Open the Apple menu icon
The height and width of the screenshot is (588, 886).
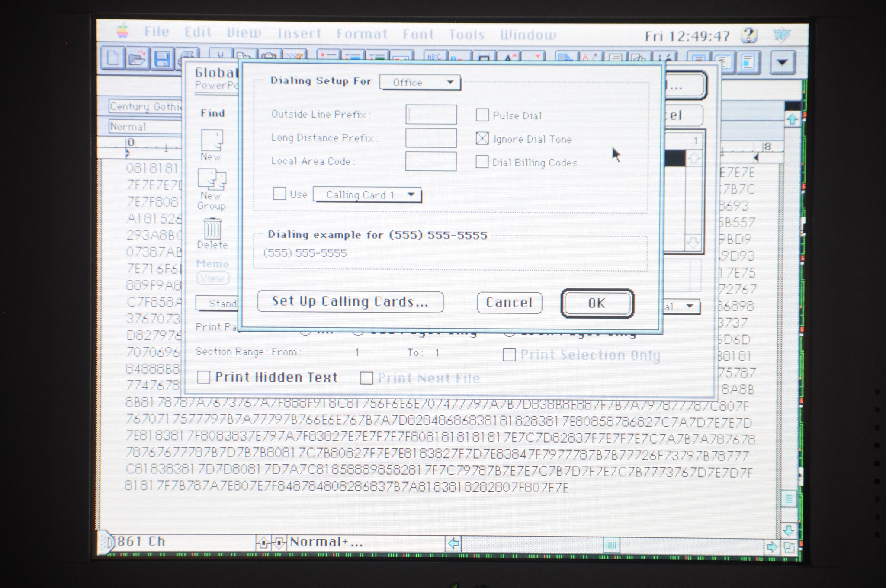pyautogui.click(x=123, y=32)
